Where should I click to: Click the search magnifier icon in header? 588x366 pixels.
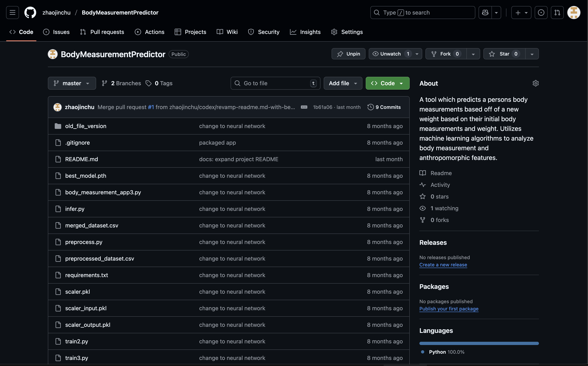pyautogui.click(x=377, y=12)
